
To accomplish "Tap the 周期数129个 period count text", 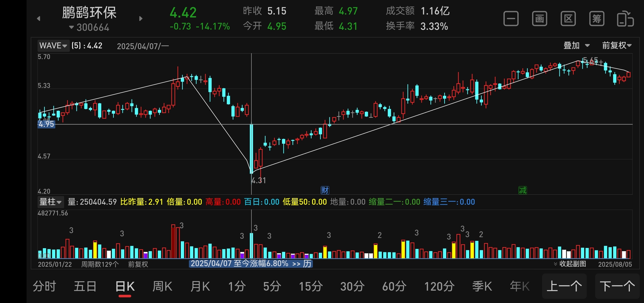I will pos(100,264).
